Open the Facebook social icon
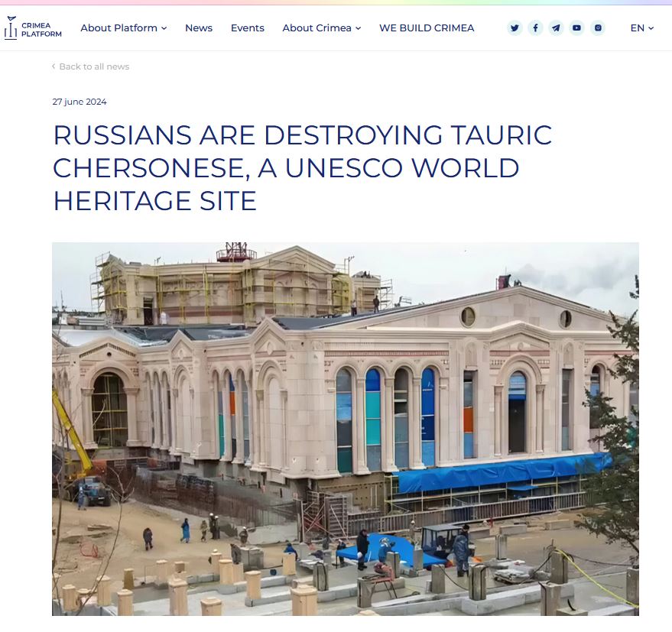The image size is (672, 632). tap(535, 28)
